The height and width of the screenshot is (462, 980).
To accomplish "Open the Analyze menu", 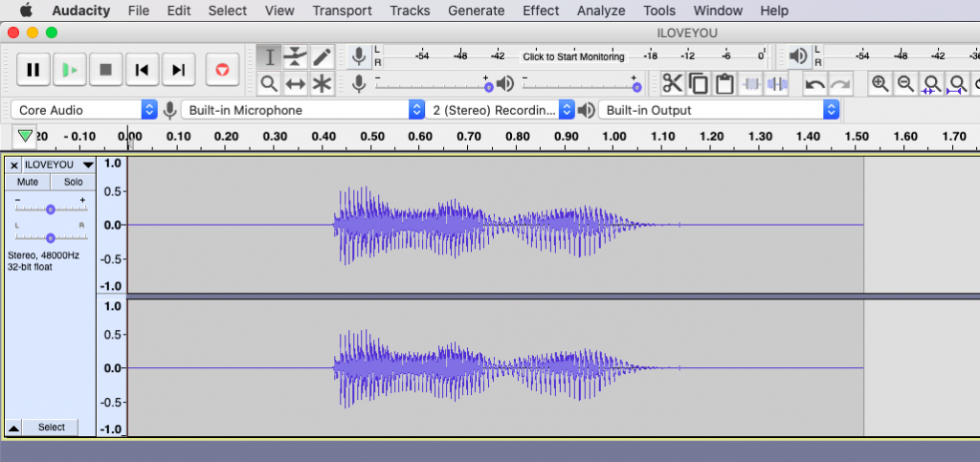I will tap(601, 11).
